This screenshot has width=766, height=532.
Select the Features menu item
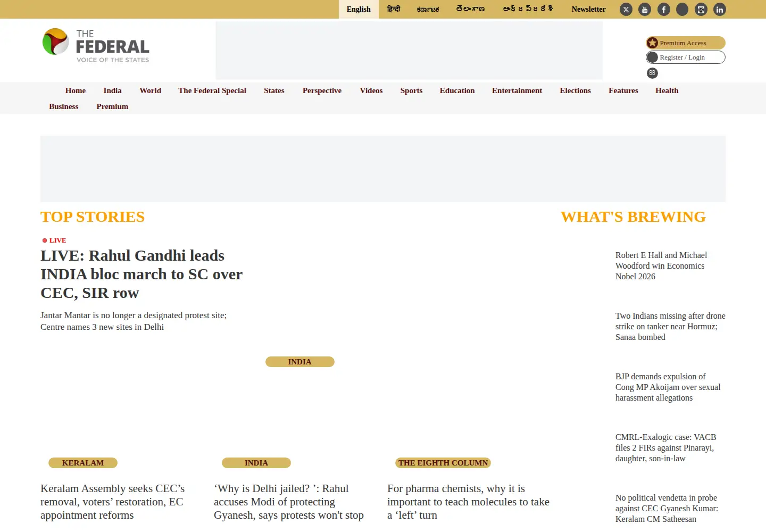coord(623,90)
